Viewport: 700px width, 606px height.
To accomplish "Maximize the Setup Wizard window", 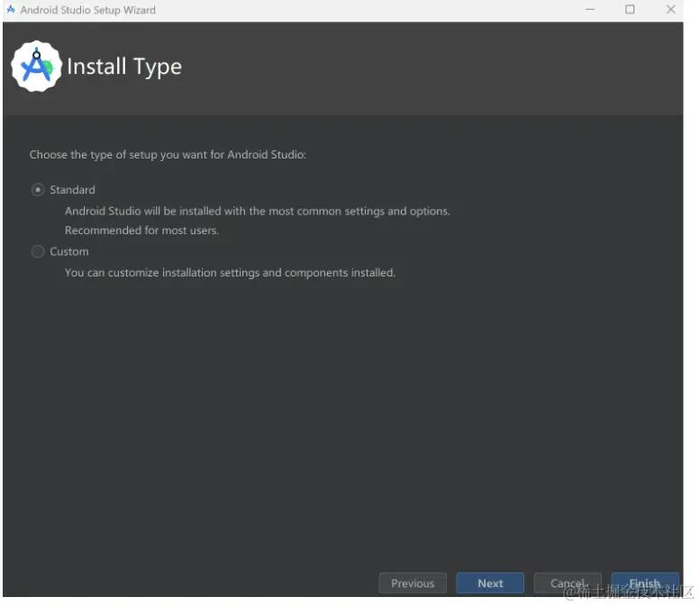I will coord(630,9).
